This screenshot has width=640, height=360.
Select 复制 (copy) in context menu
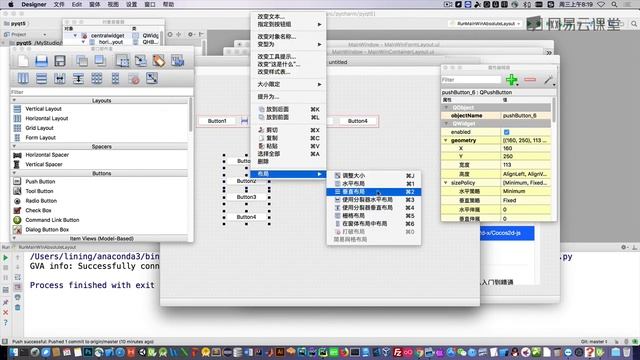click(x=288, y=138)
